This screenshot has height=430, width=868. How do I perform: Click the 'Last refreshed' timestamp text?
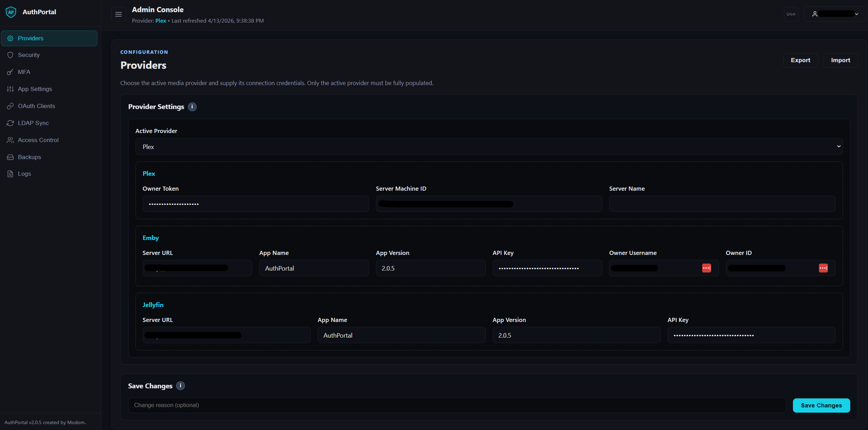pos(218,21)
